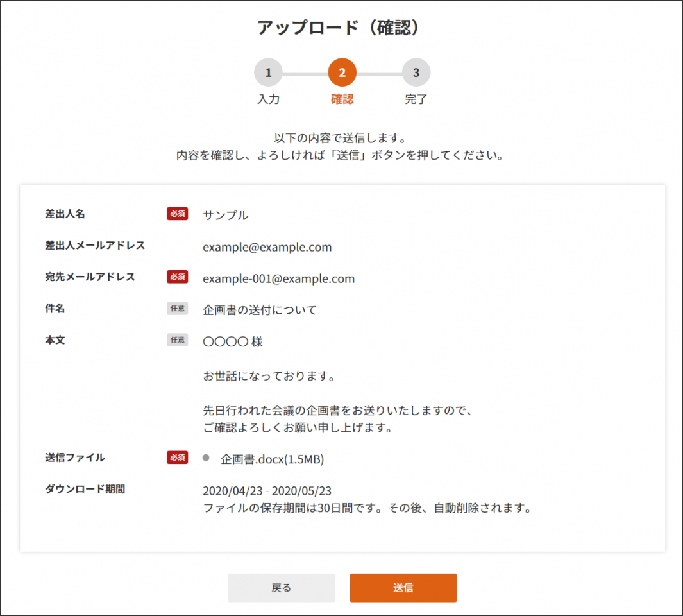The image size is (683, 616).
Task: Click 必須 badge beside 宛先メールアドレス
Action: (177, 277)
